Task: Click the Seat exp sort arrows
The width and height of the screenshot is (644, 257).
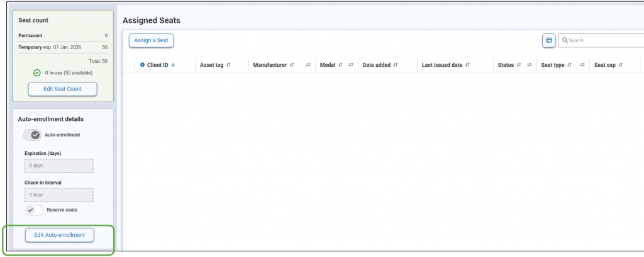Action: [620, 65]
